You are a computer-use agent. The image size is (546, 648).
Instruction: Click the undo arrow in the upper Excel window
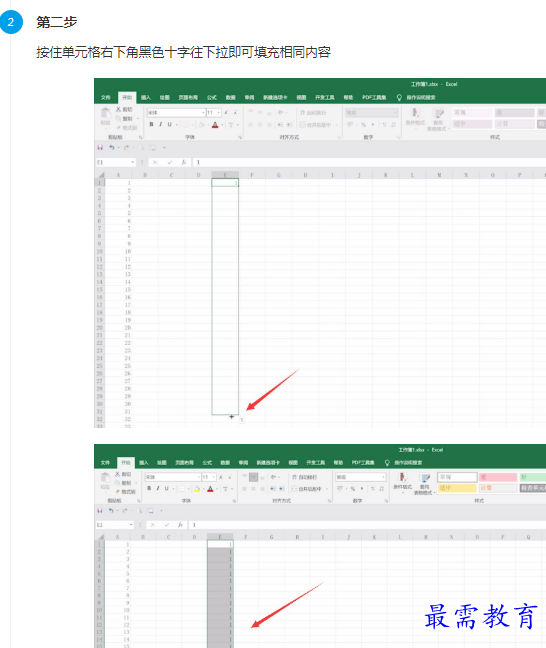(112, 148)
